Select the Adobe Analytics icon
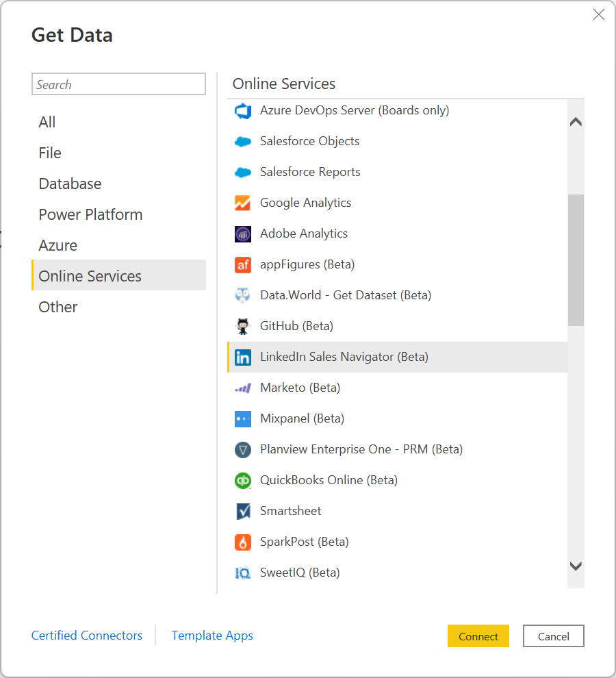 click(243, 234)
